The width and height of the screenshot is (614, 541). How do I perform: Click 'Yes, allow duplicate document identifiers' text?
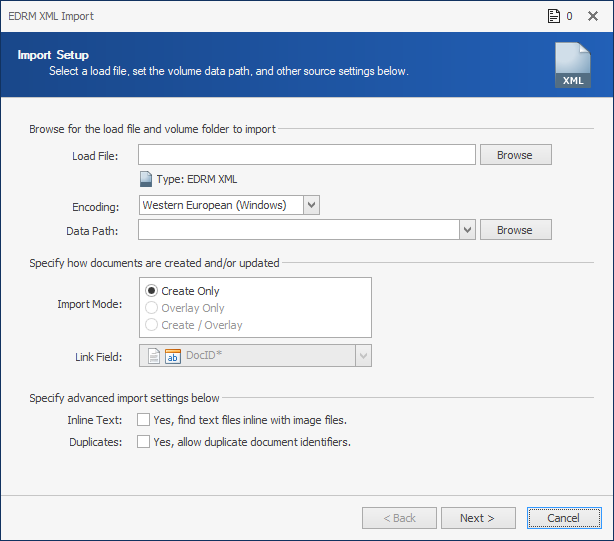tap(252, 442)
